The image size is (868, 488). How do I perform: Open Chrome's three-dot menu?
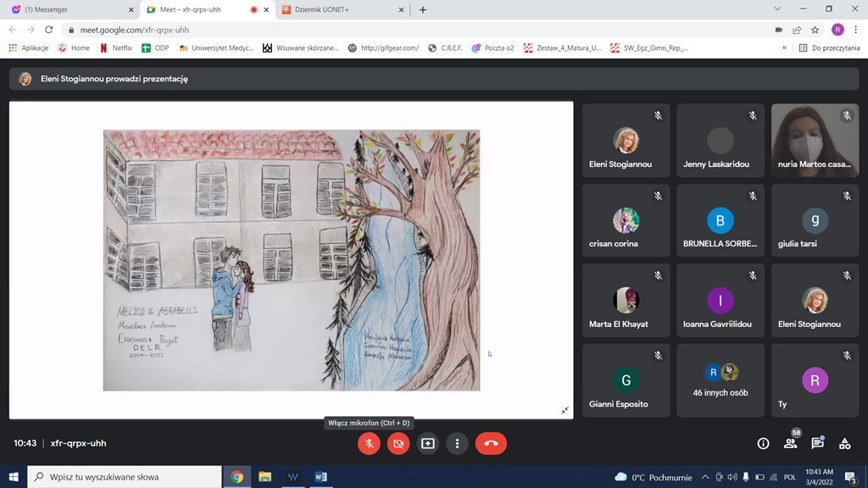point(856,30)
